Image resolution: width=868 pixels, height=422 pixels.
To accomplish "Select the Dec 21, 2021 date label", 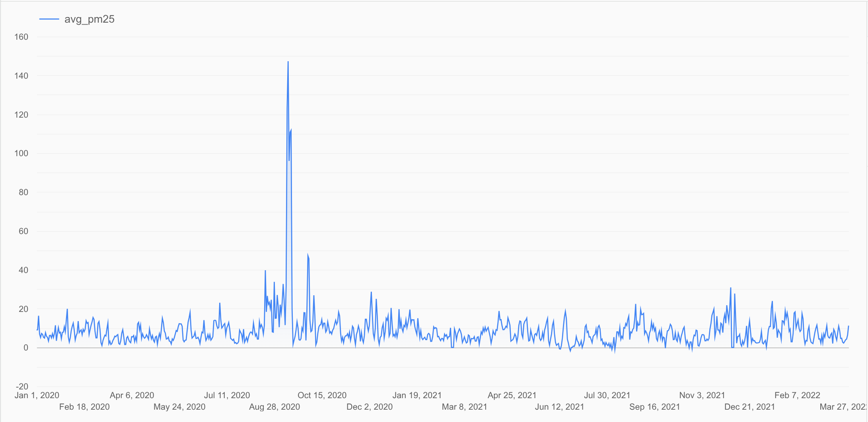I will click(750, 407).
